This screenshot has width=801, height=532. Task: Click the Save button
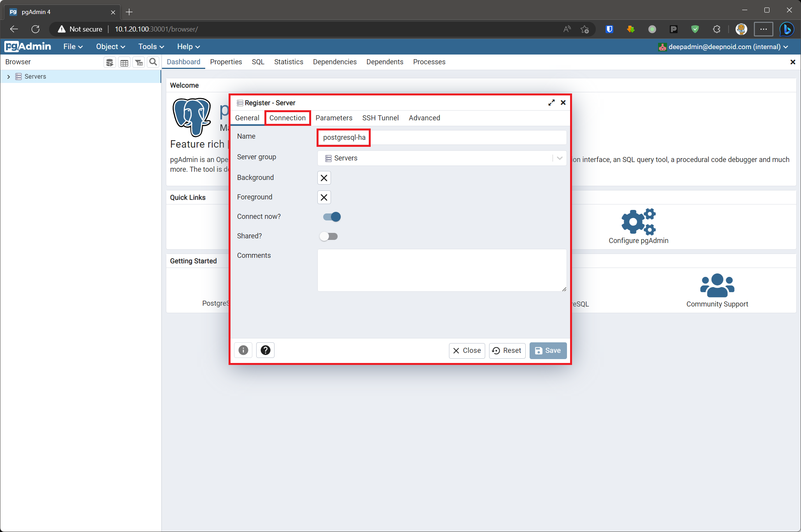point(548,351)
